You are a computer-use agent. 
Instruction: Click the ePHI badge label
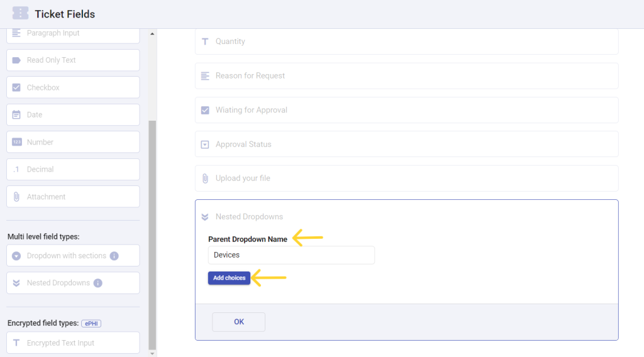[x=91, y=323]
